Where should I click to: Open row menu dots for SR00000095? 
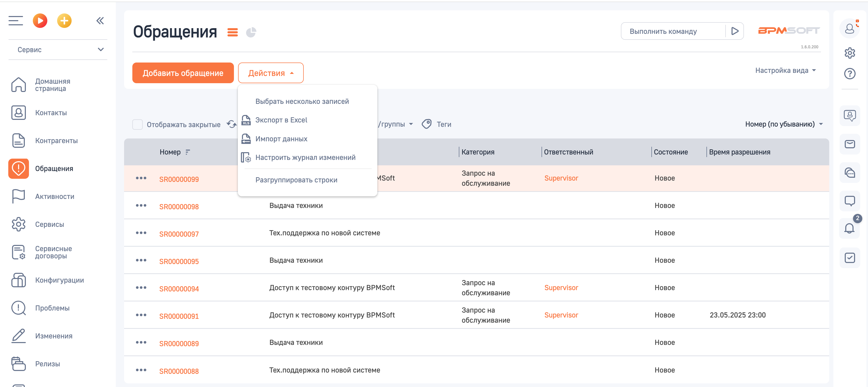coord(141,260)
